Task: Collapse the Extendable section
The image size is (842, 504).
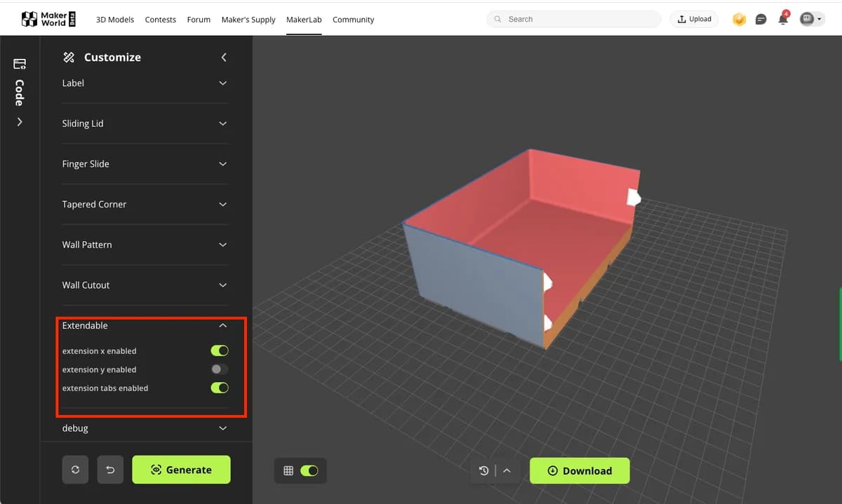Action: point(145,325)
